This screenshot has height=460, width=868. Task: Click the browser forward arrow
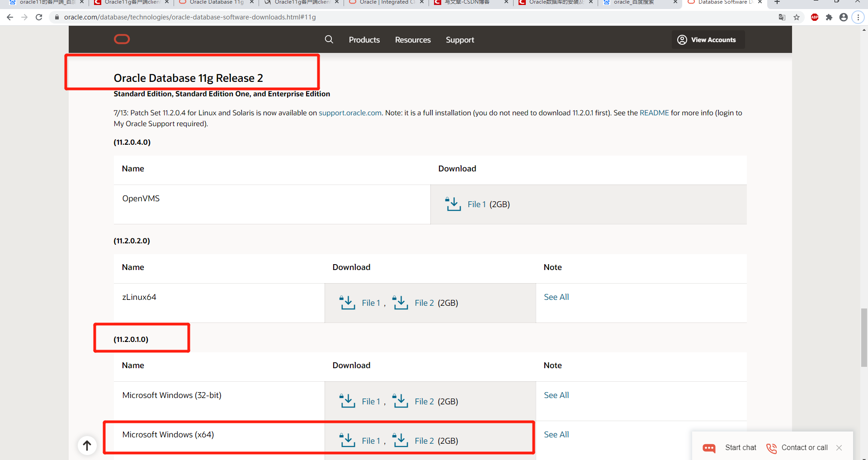point(24,17)
